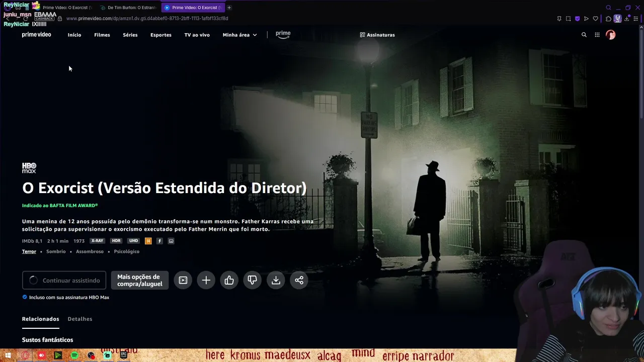The width and height of the screenshot is (644, 362).
Task: Open the browser extensions puzzle icon
Action: 608,19
